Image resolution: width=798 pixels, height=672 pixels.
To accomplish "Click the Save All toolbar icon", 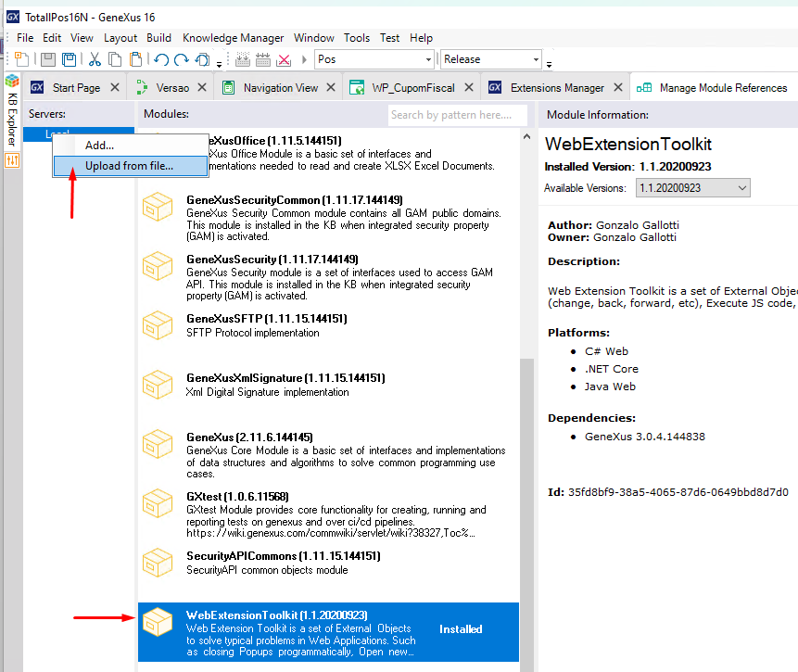I will [x=69, y=59].
